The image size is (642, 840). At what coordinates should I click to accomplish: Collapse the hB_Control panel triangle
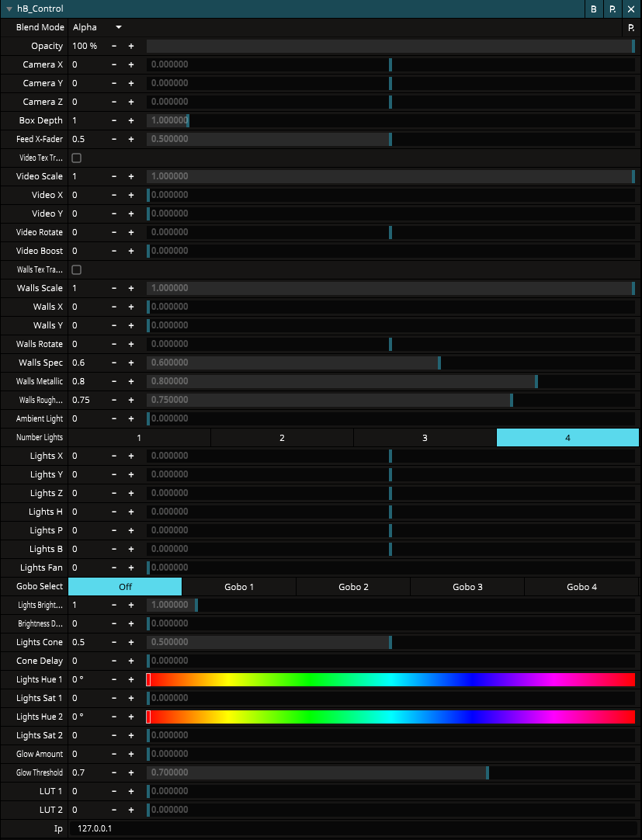9,9
